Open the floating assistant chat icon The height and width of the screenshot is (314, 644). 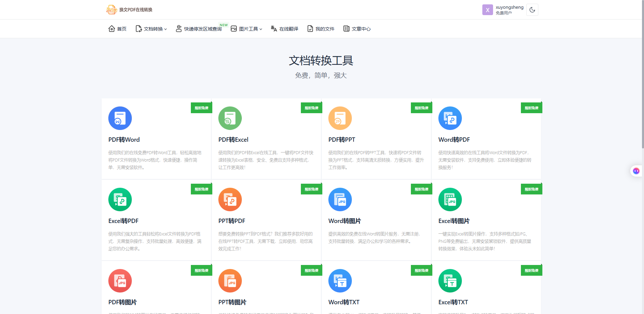point(636,171)
